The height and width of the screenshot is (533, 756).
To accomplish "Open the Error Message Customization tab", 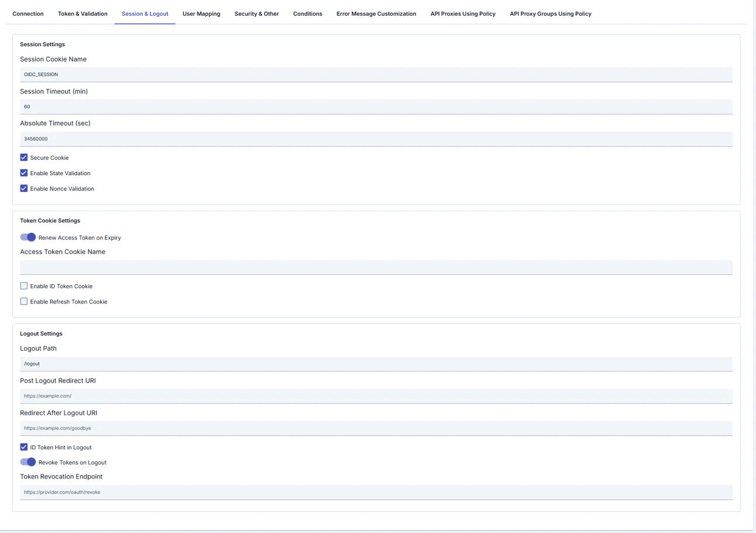I will tap(376, 13).
